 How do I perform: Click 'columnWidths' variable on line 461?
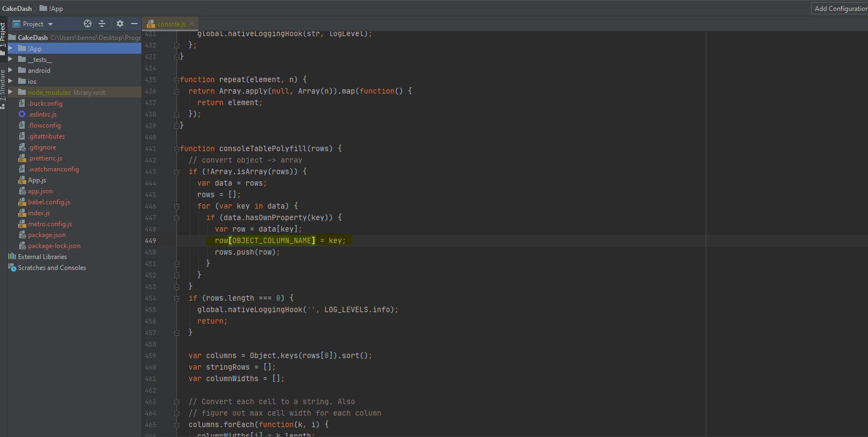pos(232,378)
